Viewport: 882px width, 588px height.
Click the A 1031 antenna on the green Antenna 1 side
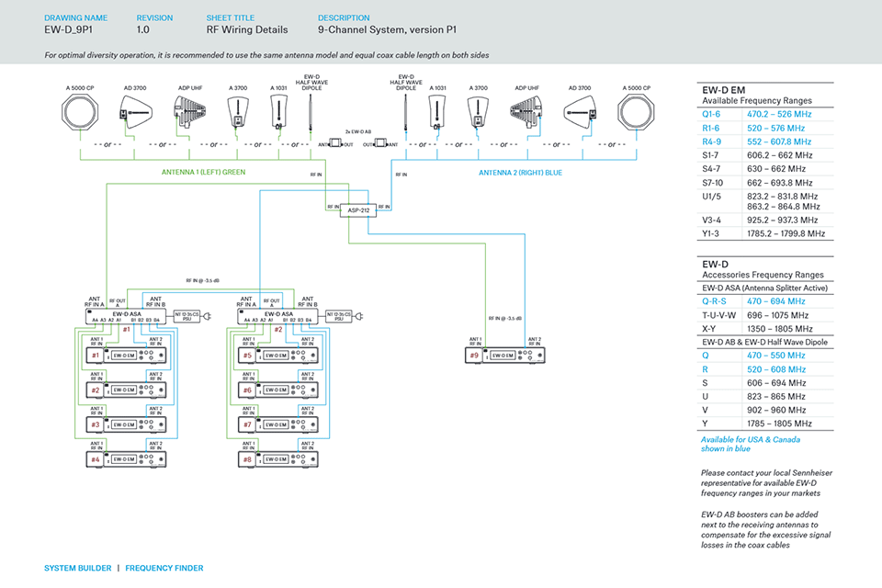(278, 111)
